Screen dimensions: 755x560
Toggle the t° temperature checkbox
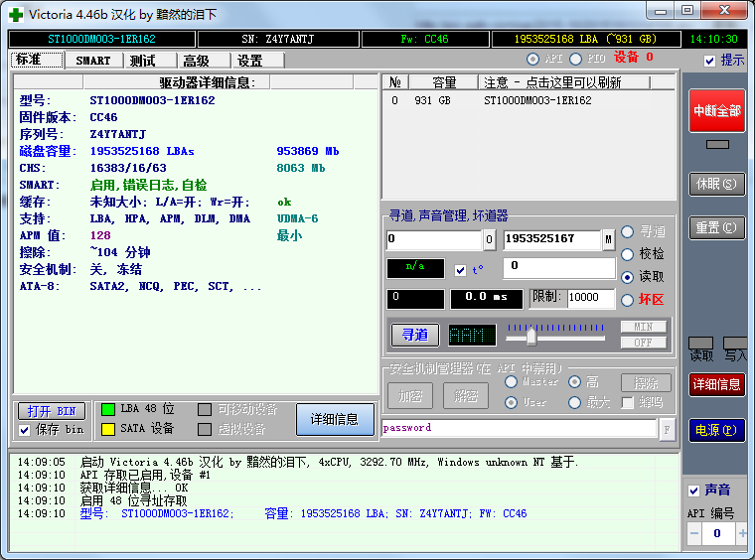coord(460,270)
